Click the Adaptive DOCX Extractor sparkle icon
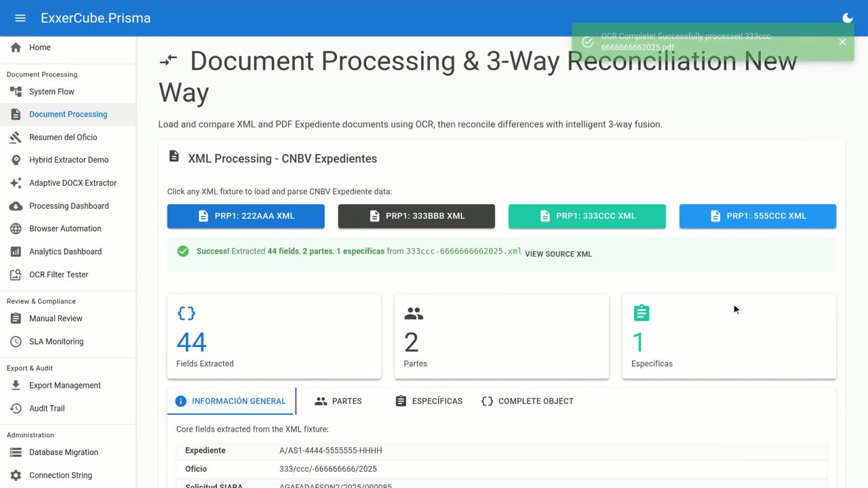Viewport: 868px width, 488px height. pos(16,183)
